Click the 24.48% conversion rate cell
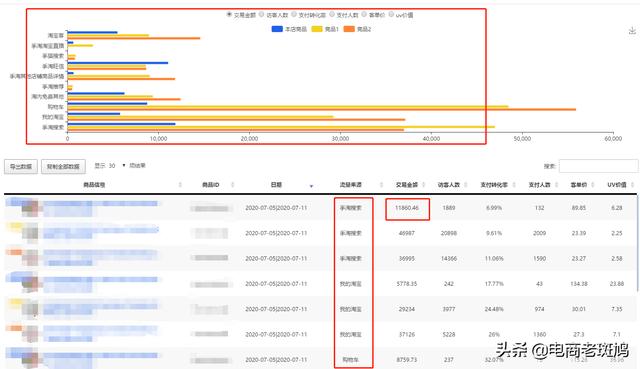Image resolution: width=640 pixels, height=369 pixels. (494, 309)
